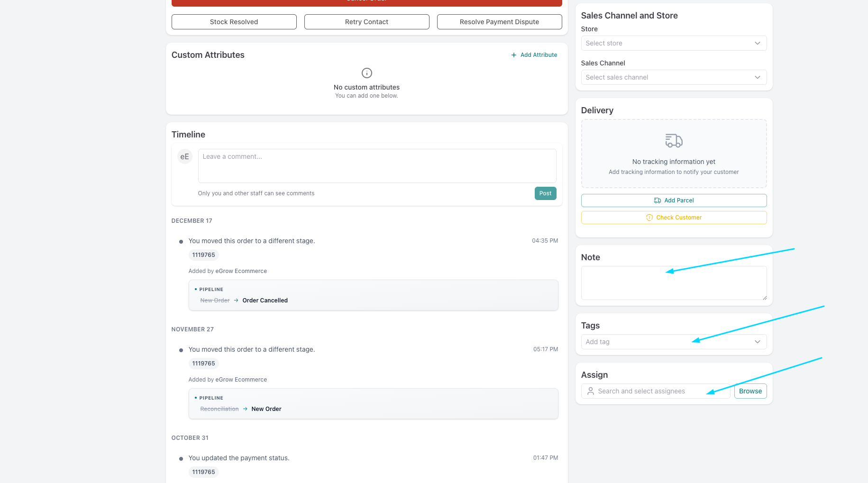
Task: Click the struck-through New Order stage
Action: [215, 301]
